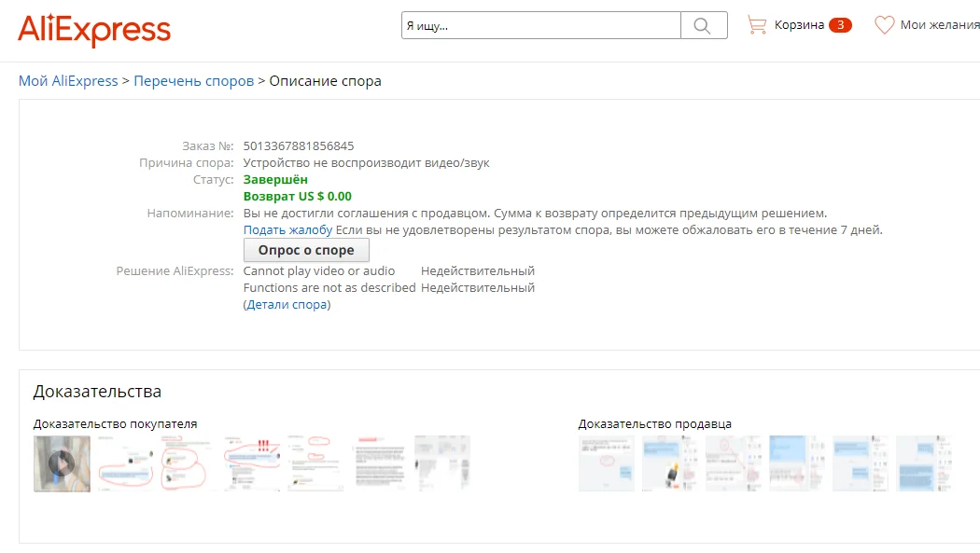Open Детали спора link

click(x=287, y=305)
